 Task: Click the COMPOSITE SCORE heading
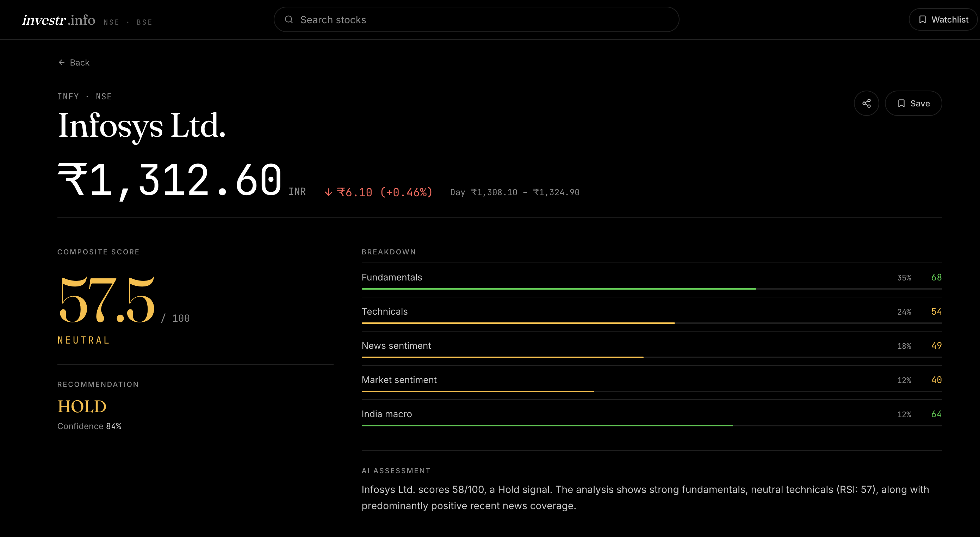(98, 252)
